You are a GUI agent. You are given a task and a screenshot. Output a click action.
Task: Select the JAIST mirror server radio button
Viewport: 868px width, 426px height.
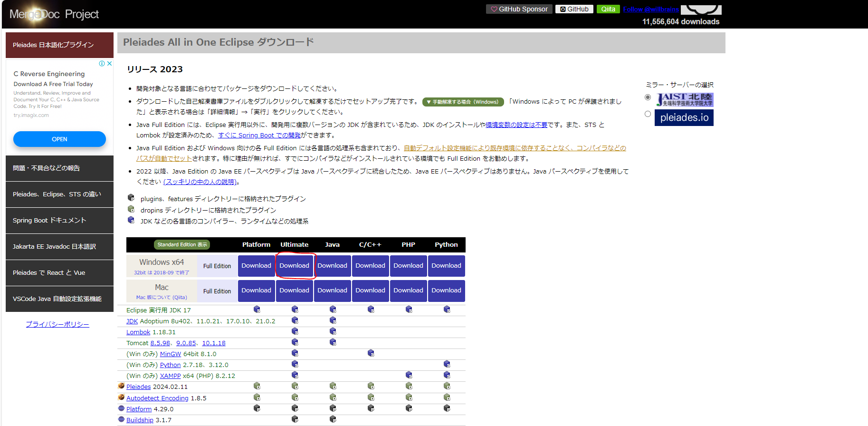648,97
